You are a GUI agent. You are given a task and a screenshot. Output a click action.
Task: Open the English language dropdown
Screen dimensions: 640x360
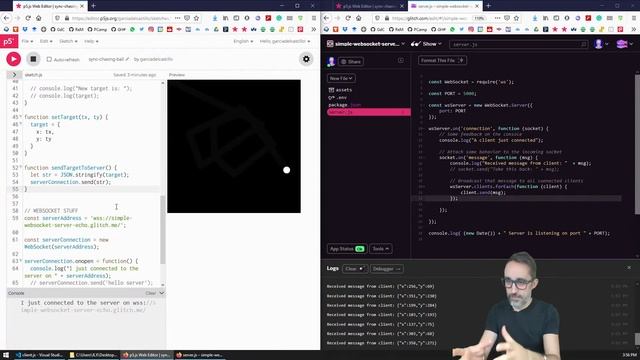coord(243,41)
